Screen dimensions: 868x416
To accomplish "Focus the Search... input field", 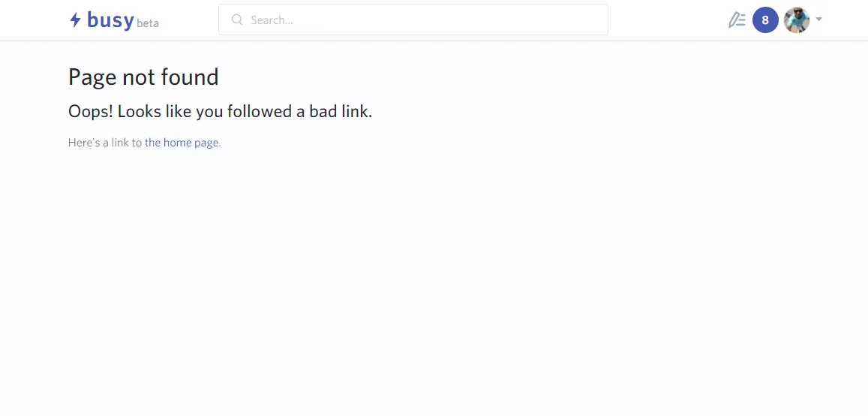I will [x=413, y=20].
